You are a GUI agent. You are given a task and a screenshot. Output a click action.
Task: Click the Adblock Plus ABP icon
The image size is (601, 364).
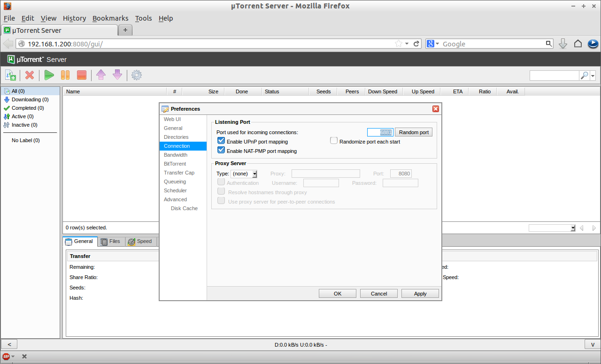[6, 356]
